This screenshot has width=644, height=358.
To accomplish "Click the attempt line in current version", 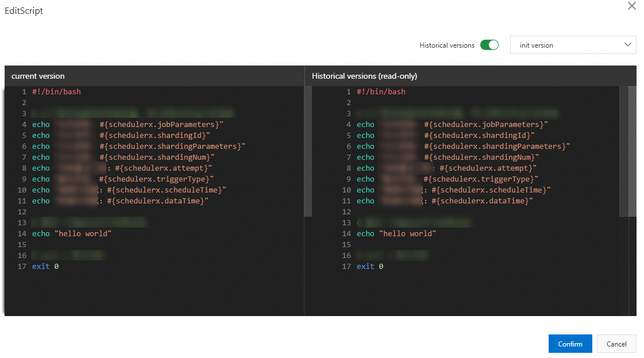I will tap(122, 168).
